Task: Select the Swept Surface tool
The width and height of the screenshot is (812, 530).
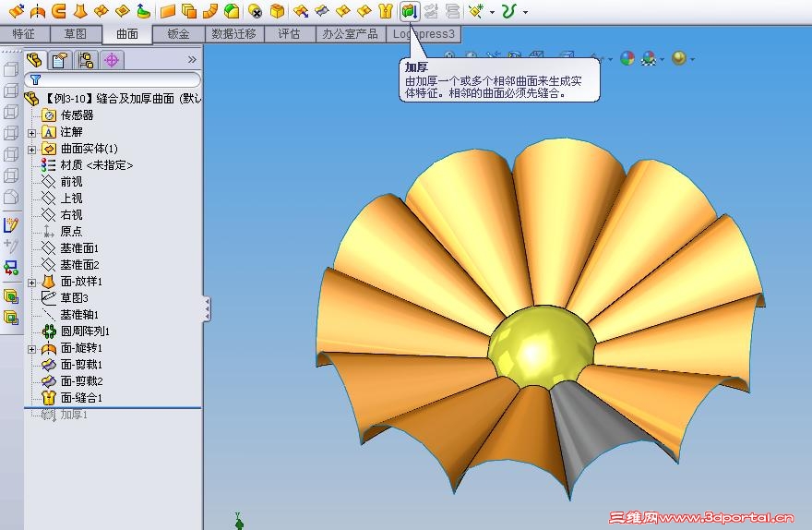Action: 59,10
